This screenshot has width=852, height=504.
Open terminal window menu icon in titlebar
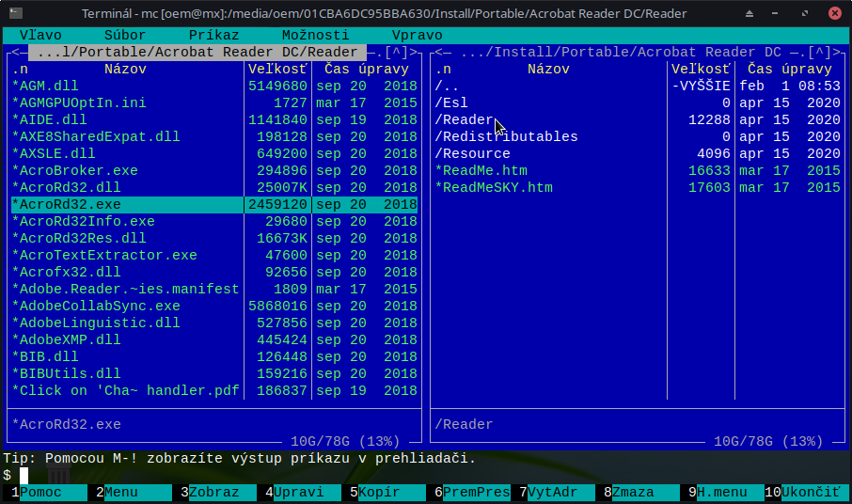pos(16,13)
